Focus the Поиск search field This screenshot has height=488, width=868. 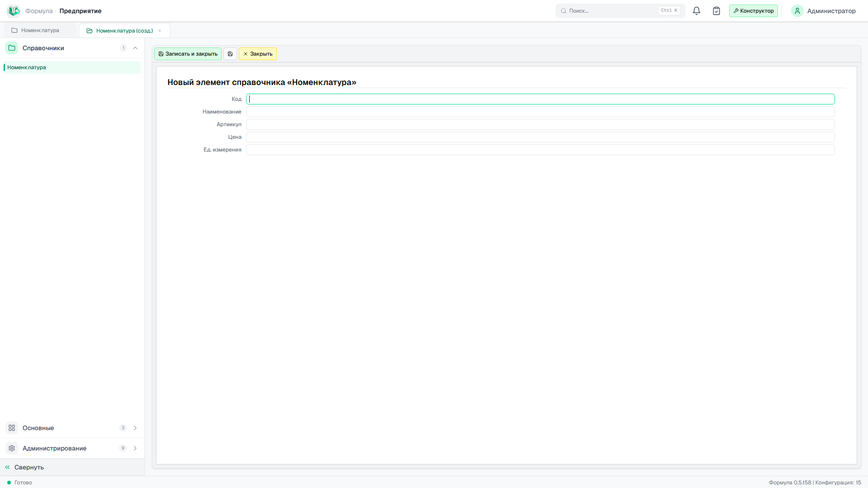pos(620,11)
